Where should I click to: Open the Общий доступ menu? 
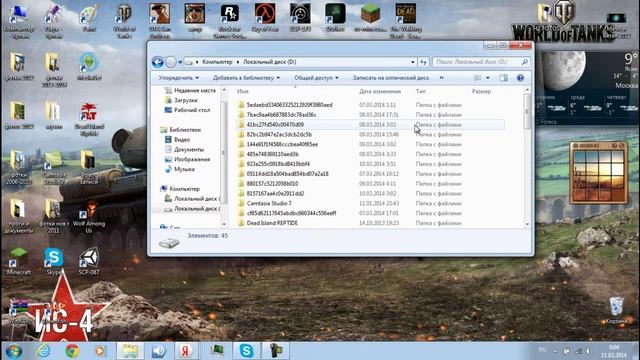(x=316, y=78)
